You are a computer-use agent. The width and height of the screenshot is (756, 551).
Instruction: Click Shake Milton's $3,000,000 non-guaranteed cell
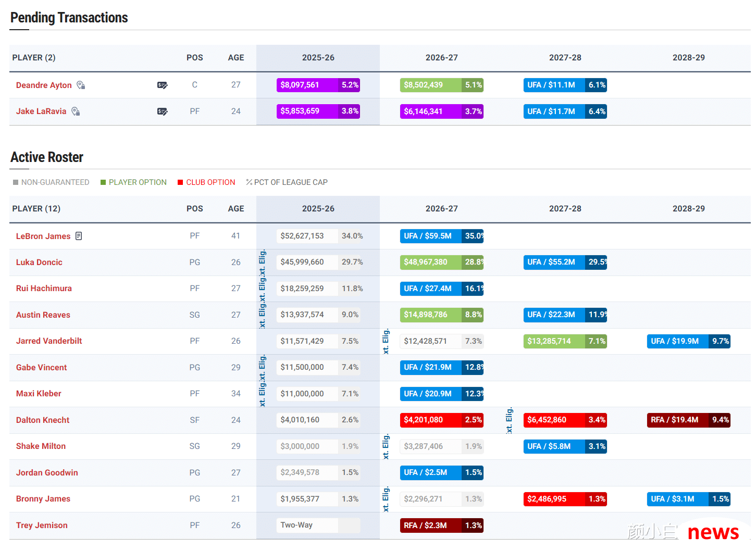coord(318,446)
